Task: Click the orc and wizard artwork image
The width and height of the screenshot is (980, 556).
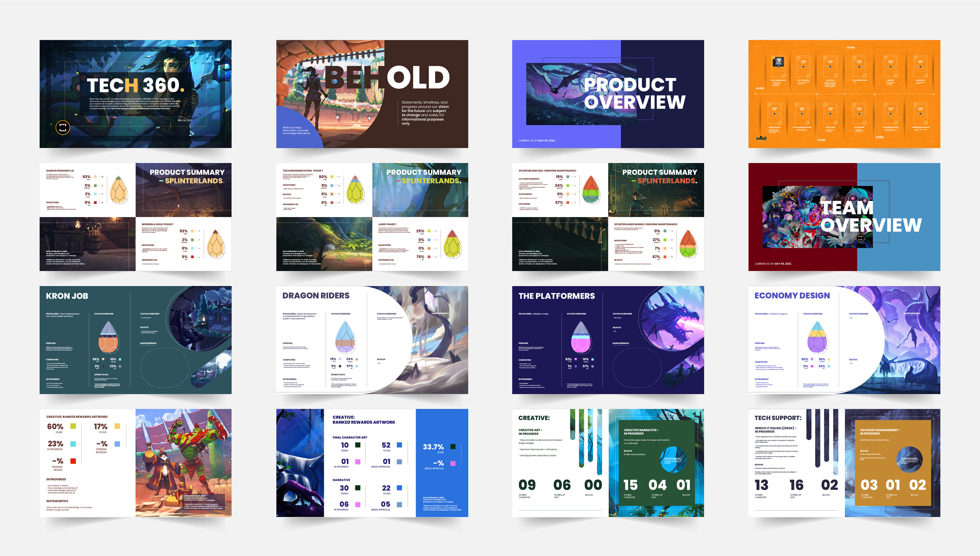Action: click(x=183, y=463)
